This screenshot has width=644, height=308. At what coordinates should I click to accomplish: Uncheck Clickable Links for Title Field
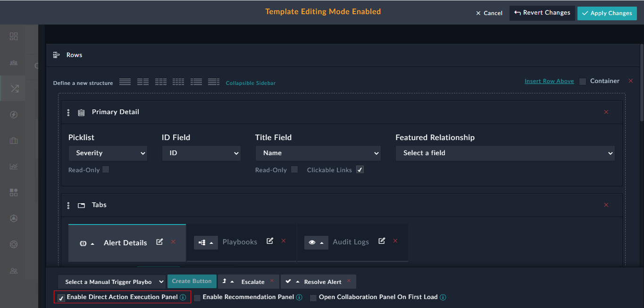coord(360,169)
